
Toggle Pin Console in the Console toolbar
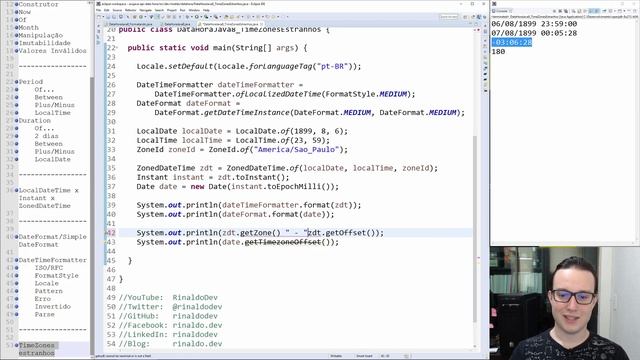pos(604,11)
